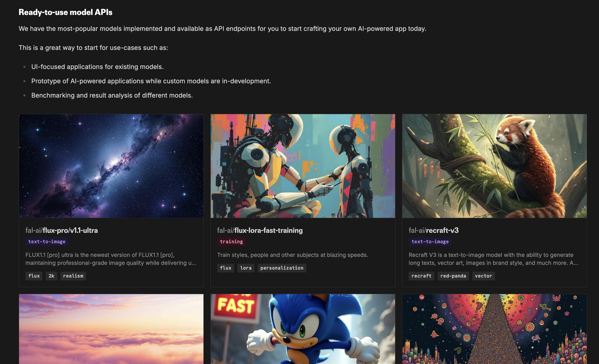Image resolution: width=599 pixels, height=364 pixels.
Task: Open the colorful pixel pyramid thumbnail
Action: (x=494, y=329)
